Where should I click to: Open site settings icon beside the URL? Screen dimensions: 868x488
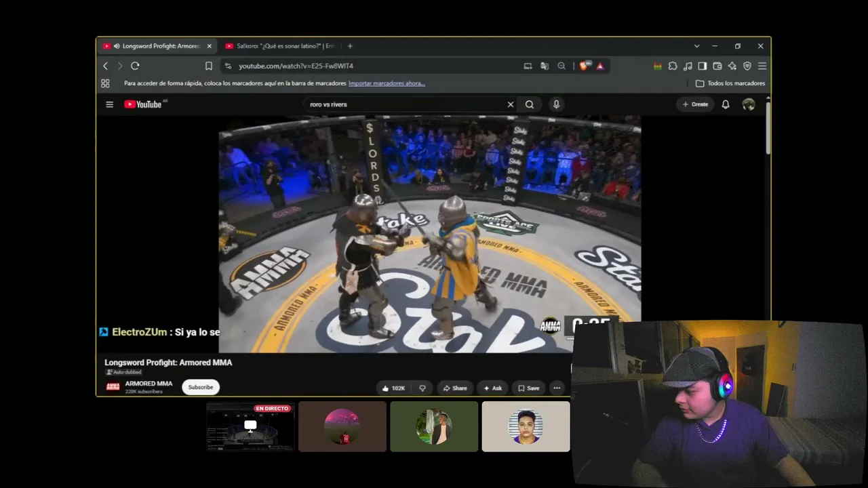(228, 66)
